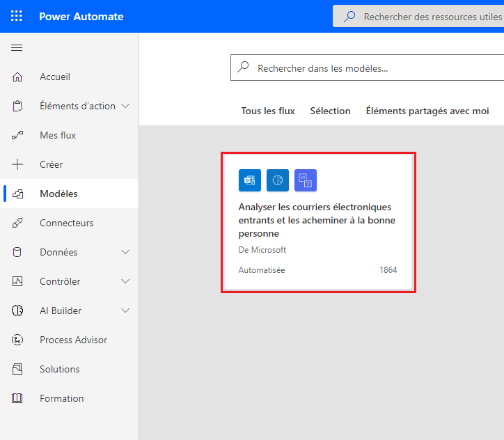504x440 pixels.
Task: Click the Mes flux flow icon
Action: coord(17,135)
